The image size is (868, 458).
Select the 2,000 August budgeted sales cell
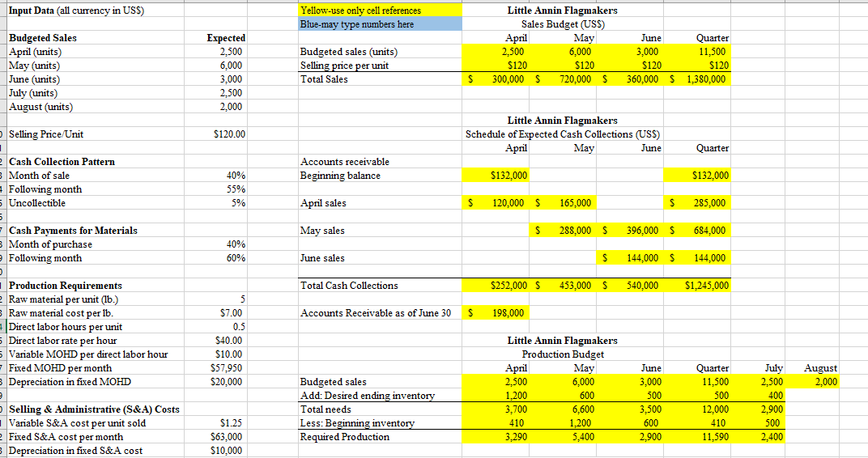click(x=812, y=382)
